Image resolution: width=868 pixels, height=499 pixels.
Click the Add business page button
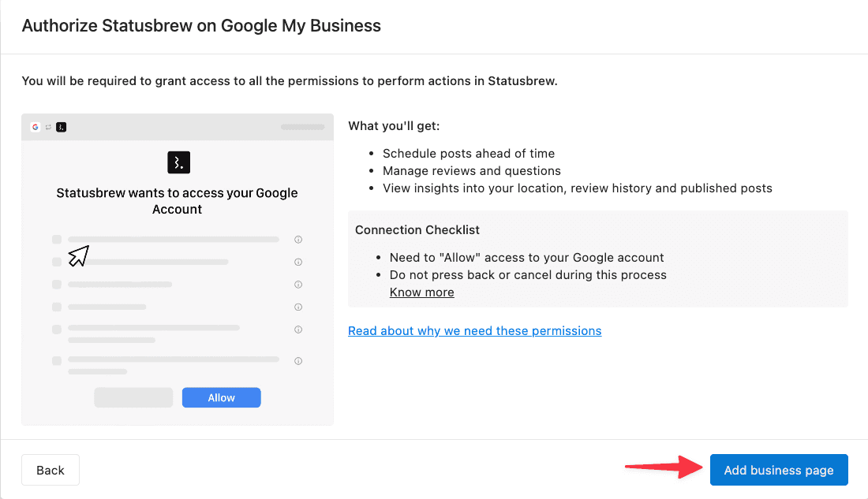point(779,470)
